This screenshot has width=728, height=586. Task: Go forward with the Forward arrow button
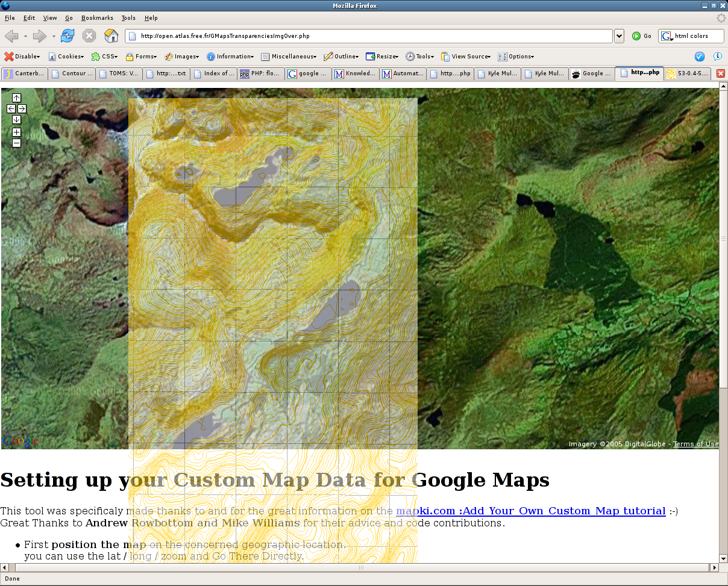[40, 36]
